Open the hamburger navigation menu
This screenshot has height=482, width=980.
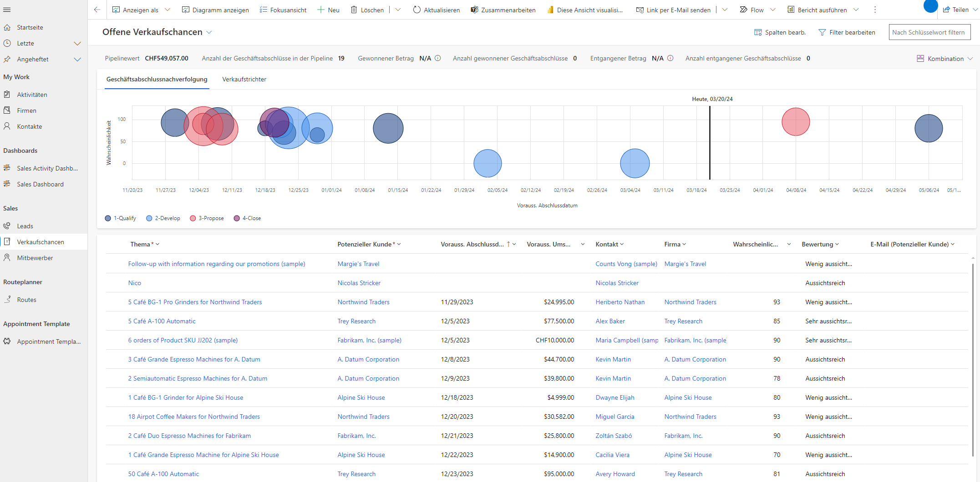click(7, 10)
